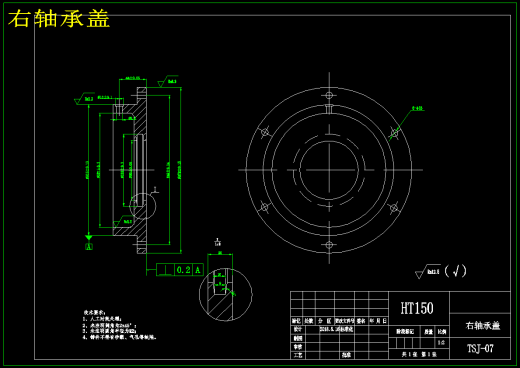Screen dimensions: 520x368
Task: Click the 0.2 tolerance value in feature frame
Action: click(184, 270)
